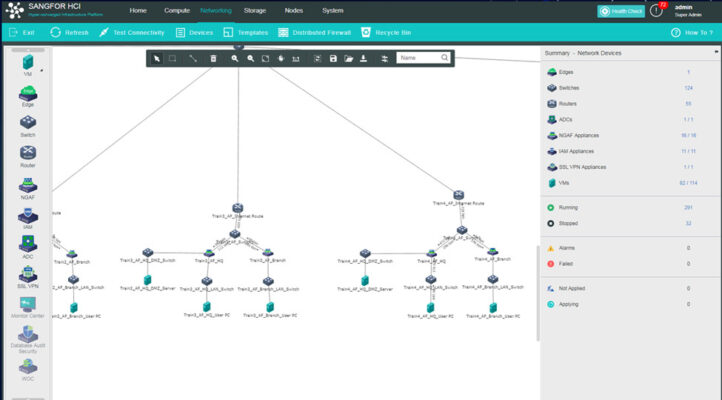Select the rectangle marquee selection tool
Image resolution: width=722 pixels, height=400 pixels.
coord(172,58)
